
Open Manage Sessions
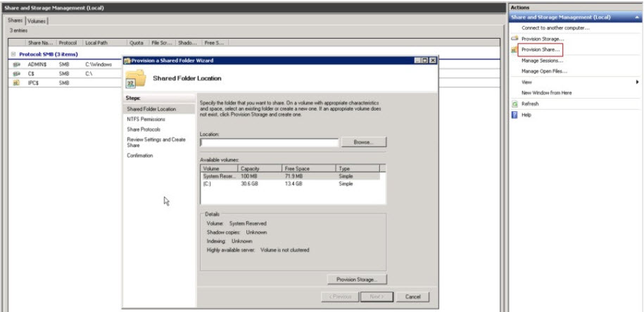click(542, 61)
